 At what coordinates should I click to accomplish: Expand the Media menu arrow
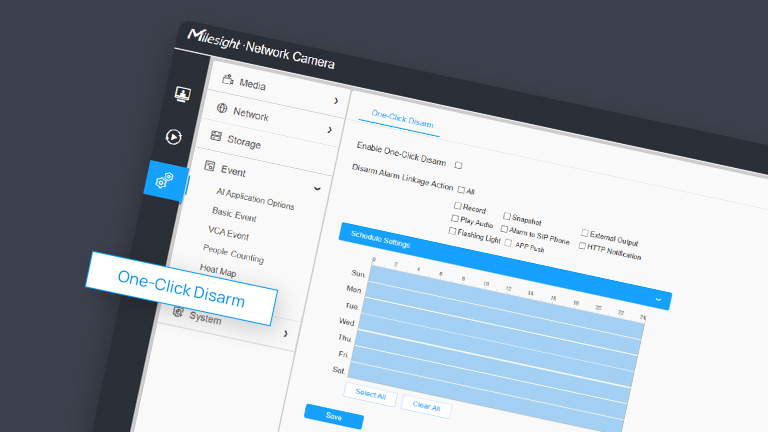click(336, 100)
